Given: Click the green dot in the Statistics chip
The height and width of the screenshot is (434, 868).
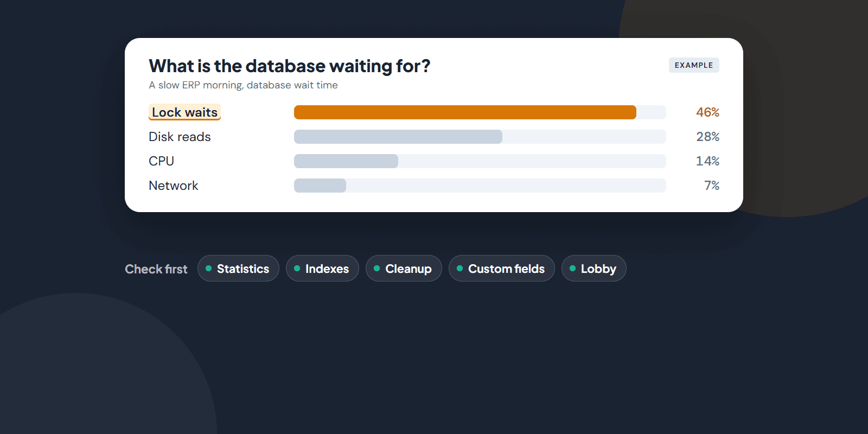Looking at the screenshot, I should click(x=208, y=269).
